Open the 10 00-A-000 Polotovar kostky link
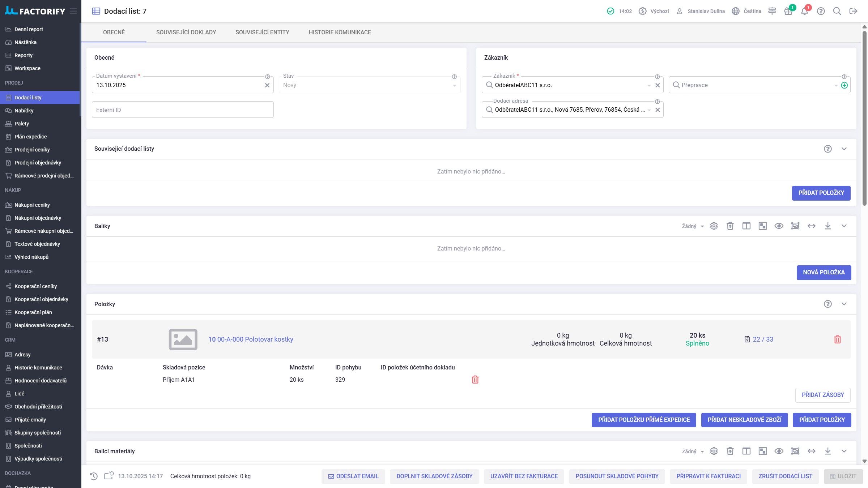The height and width of the screenshot is (488, 868). [x=251, y=339]
